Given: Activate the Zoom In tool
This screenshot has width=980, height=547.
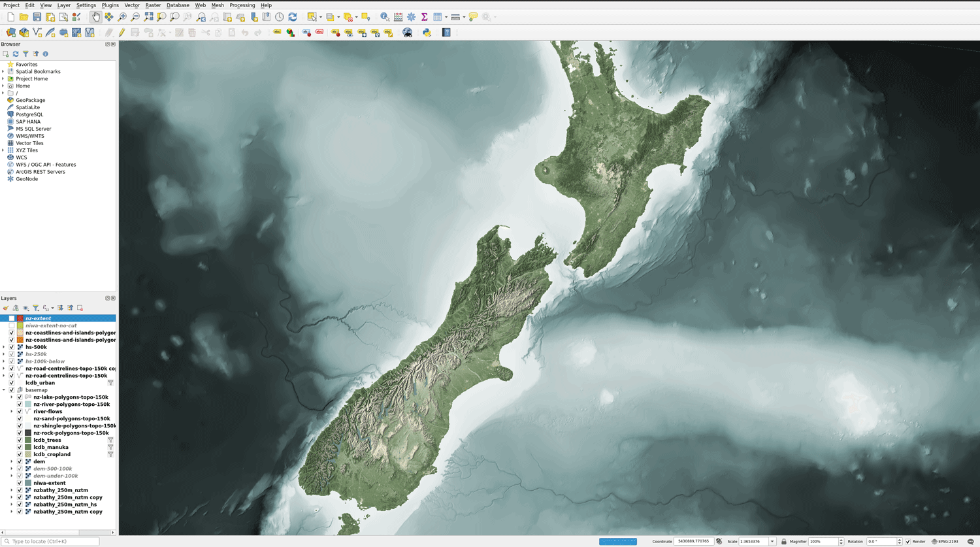Looking at the screenshot, I should click(122, 16).
